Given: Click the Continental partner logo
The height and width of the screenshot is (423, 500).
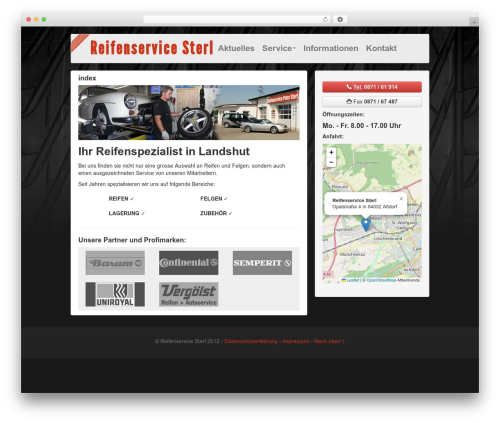Looking at the screenshot, I should 189,263.
